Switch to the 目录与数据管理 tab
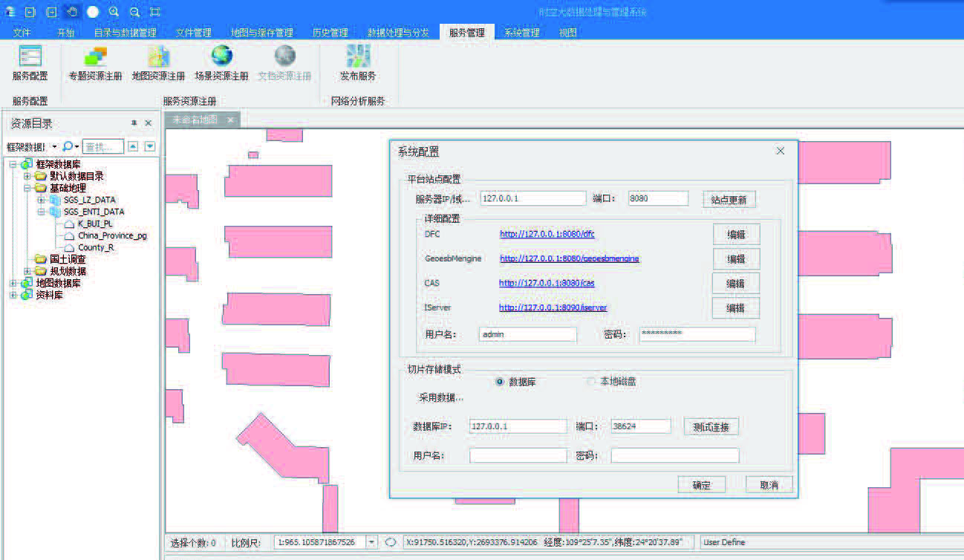Screen dimensions: 964x560 [x=125, y=33]
